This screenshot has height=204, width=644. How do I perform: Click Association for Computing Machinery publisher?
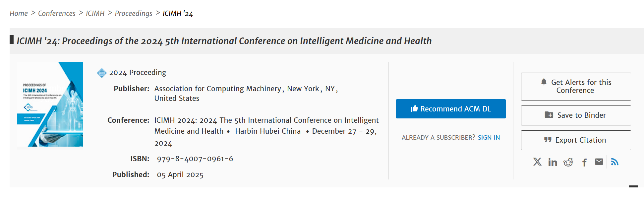217,89
